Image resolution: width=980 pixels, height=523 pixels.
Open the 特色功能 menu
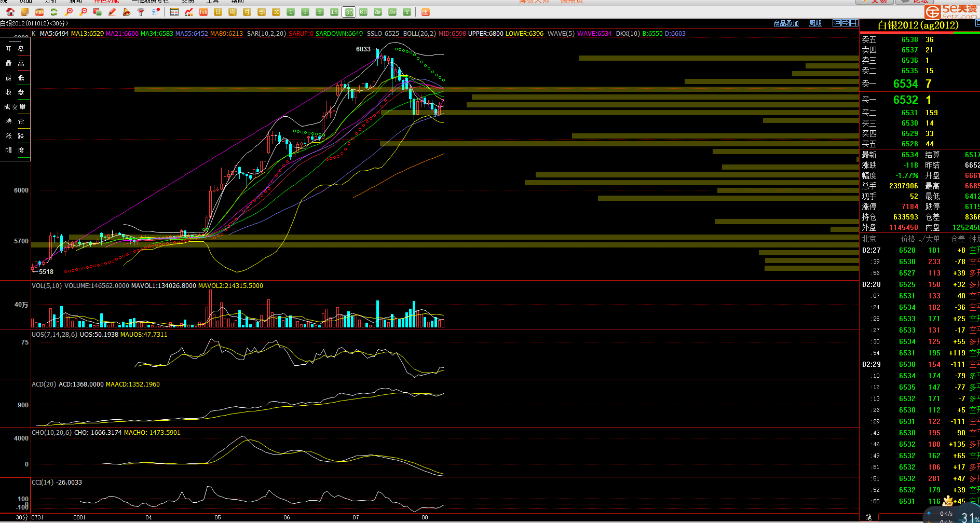point(106,2)
